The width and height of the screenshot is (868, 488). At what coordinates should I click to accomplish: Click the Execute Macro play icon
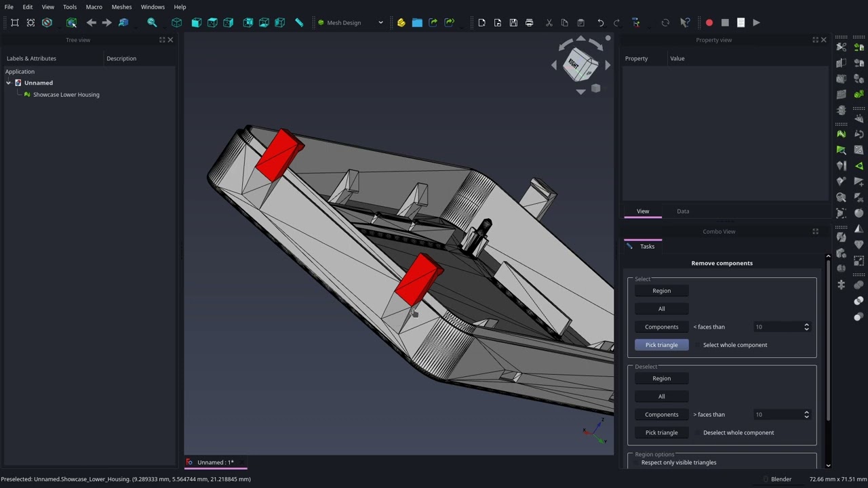click(x=757, y=22)
